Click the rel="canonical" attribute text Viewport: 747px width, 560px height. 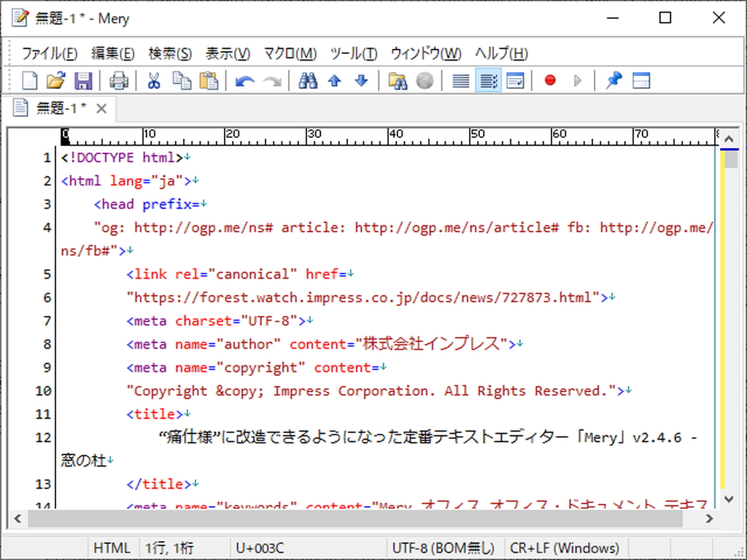[x=236, y=274]
